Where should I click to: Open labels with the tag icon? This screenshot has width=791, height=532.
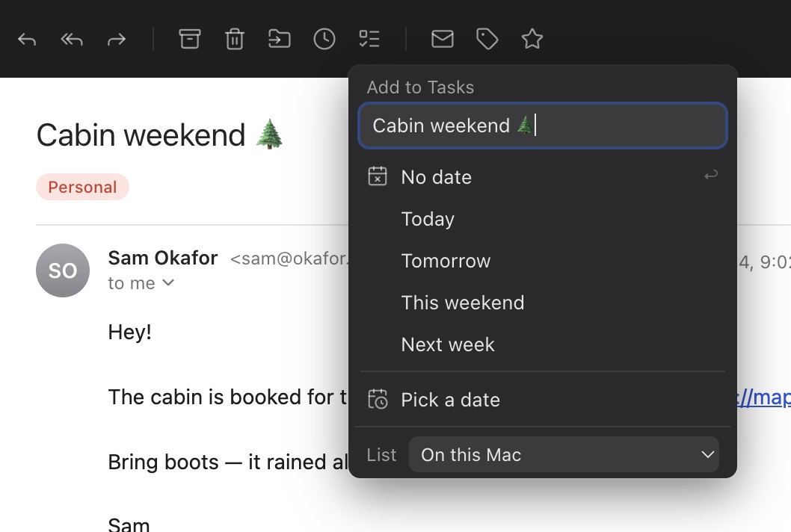tap(487, 39)
